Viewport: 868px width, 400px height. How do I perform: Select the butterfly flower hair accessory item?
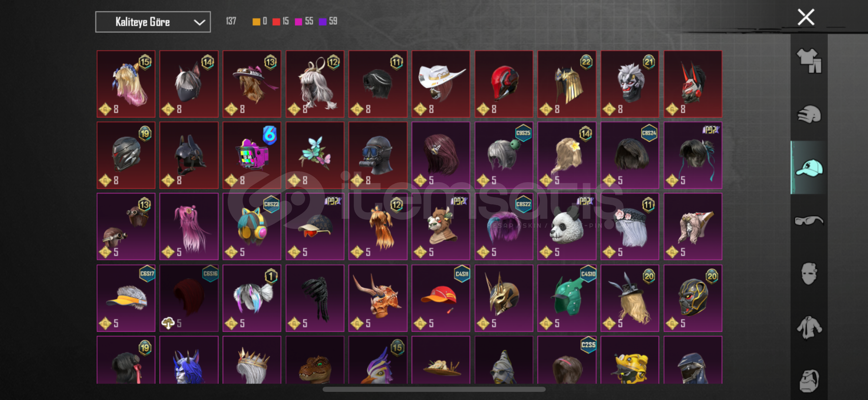315,155
